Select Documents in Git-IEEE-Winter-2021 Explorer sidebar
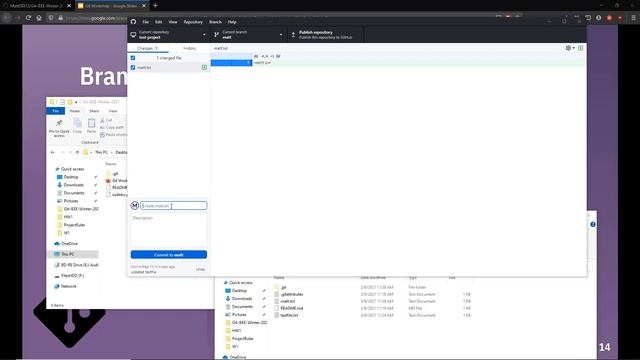640x360 pixels. click(74, 193)
